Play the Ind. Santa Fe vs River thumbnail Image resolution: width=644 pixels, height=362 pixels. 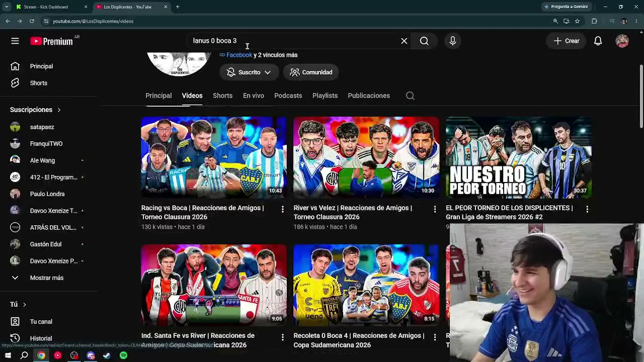tap(214, 285)
